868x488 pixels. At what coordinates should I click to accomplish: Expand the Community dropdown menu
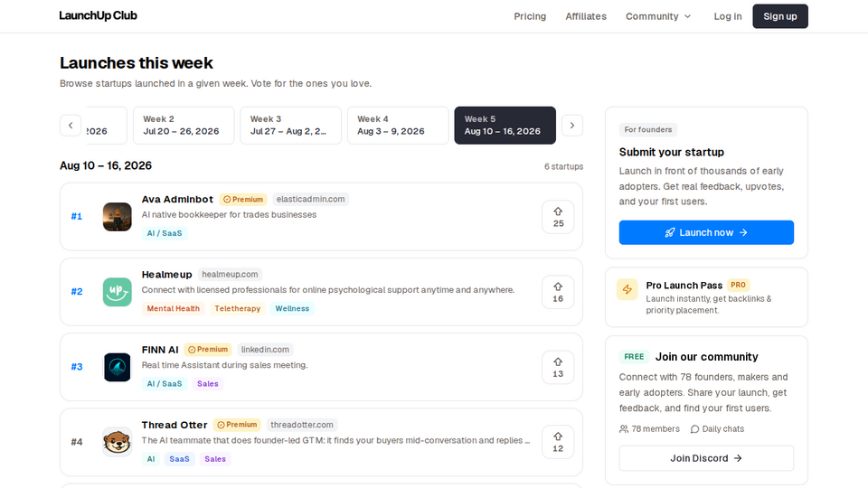coord(658,16)
